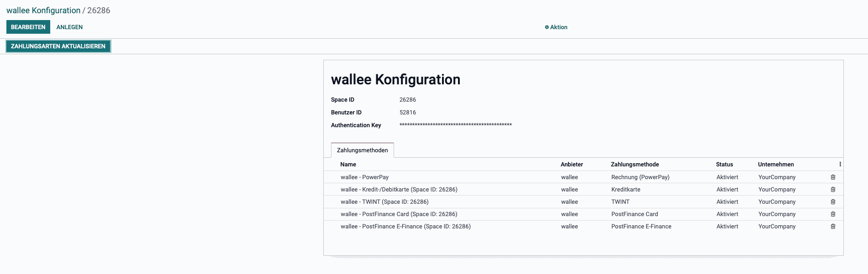
Task: Select the Authentication Key masked value
Action: (x=455, y=125)
